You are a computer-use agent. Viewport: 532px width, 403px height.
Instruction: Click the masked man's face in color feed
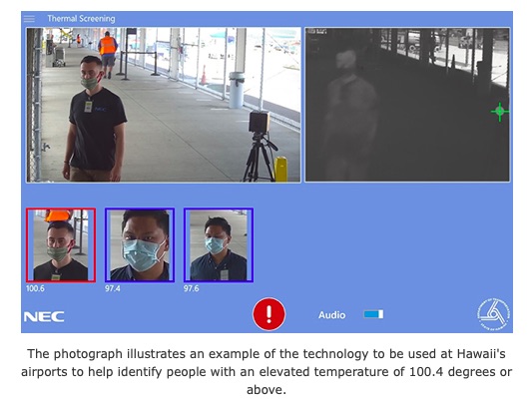91,73
